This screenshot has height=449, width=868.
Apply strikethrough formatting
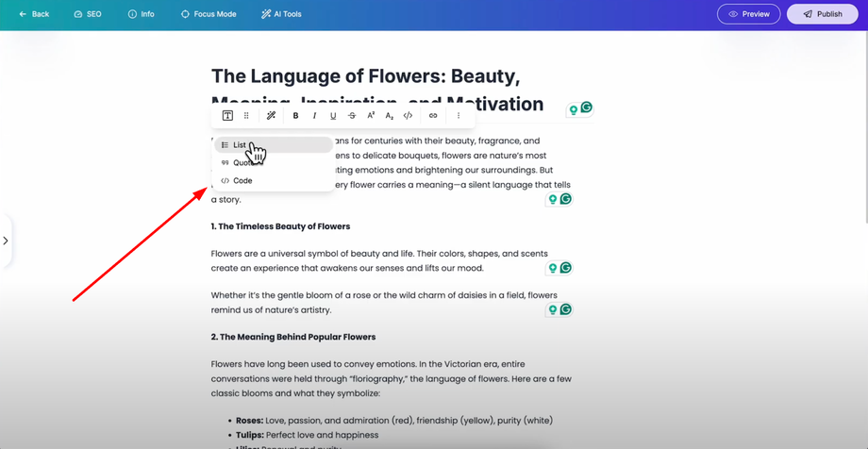pos(352,116)
